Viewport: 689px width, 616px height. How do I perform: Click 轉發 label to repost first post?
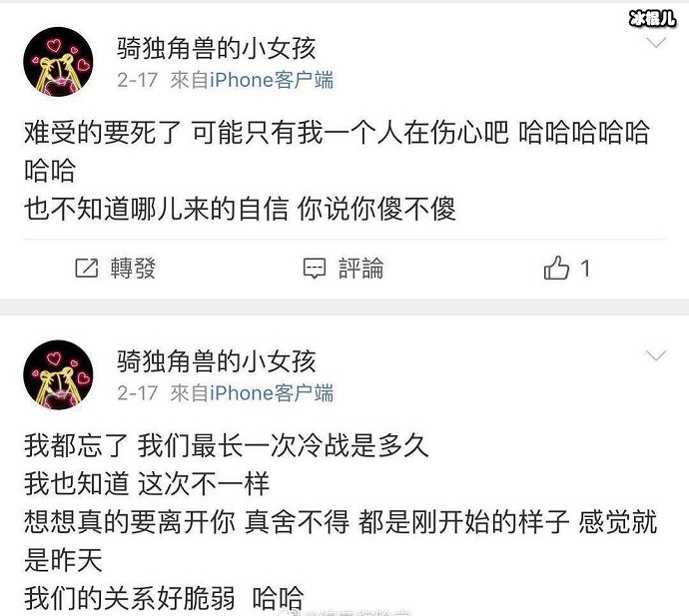tap(133, 268)
